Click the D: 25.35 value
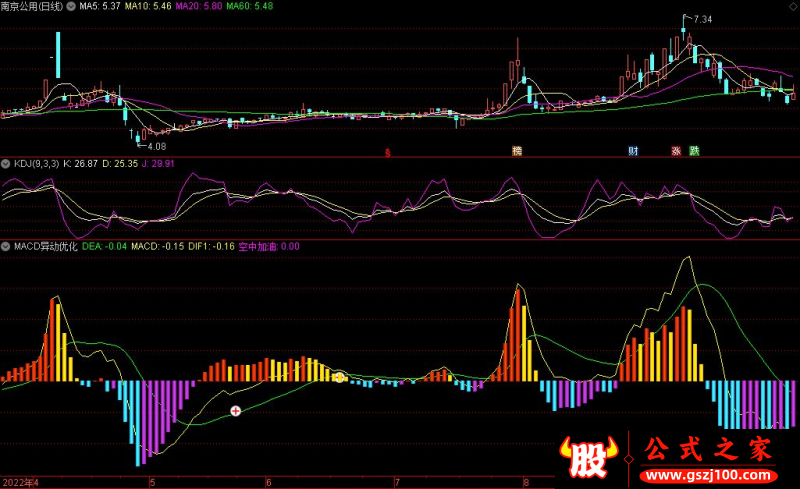This screenshot has width=800, height=489. [x=120, y=164]
